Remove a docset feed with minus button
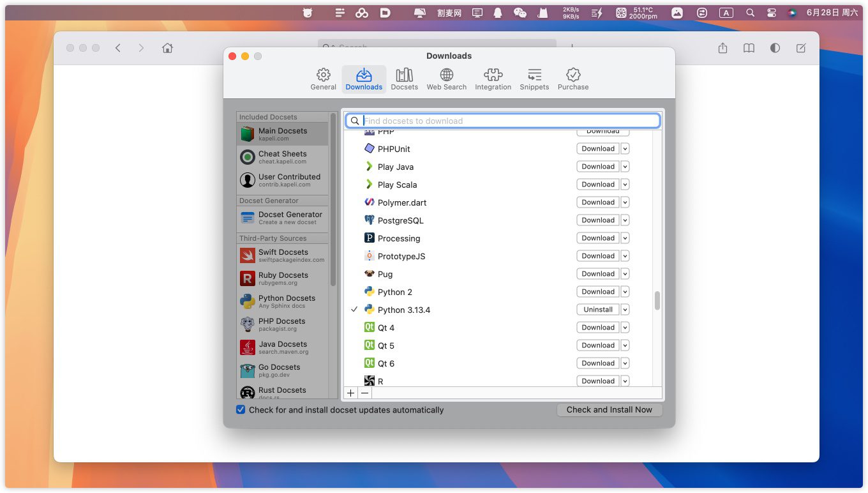The image size is (868, 493). tap(364, 393)
